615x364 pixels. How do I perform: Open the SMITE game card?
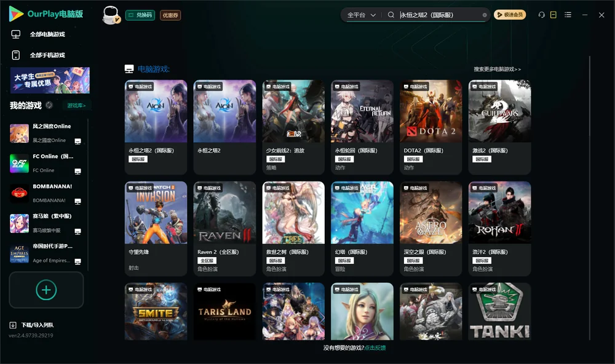coord(156,312)
